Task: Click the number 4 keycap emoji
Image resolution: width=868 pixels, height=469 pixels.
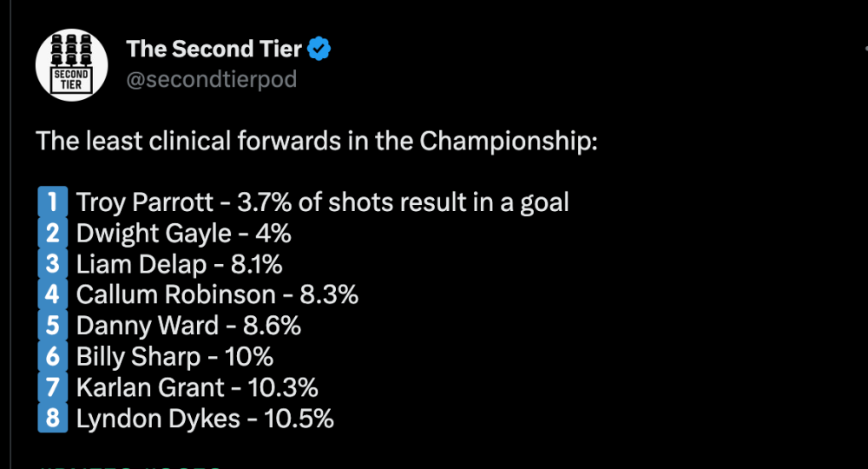Action: [x=52, y=295]
